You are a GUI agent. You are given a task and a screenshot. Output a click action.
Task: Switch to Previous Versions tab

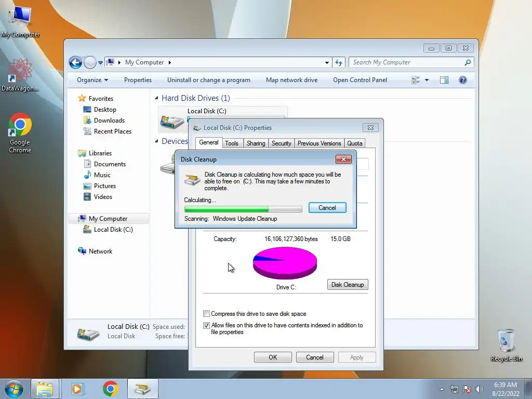pyautogui.click(x=320, y=143)
